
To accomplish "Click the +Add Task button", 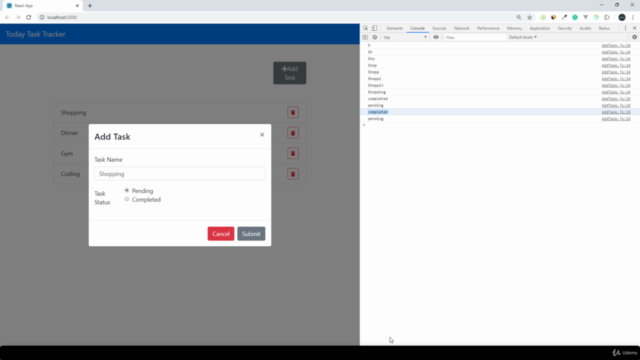I will pyautogui.click(x=289, y=73).
